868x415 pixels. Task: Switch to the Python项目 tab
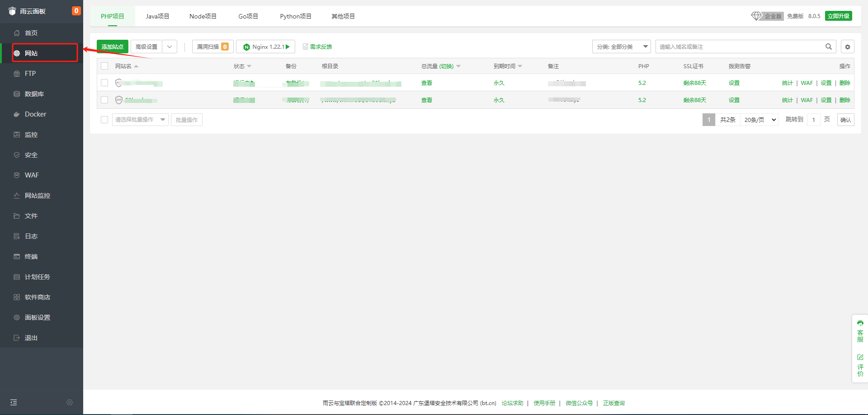(295, 16)
